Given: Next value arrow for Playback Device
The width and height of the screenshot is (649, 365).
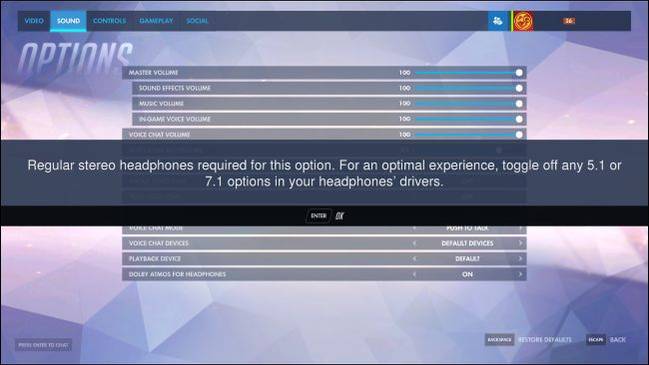Looking at the screenshot, I should click(520, 259).
